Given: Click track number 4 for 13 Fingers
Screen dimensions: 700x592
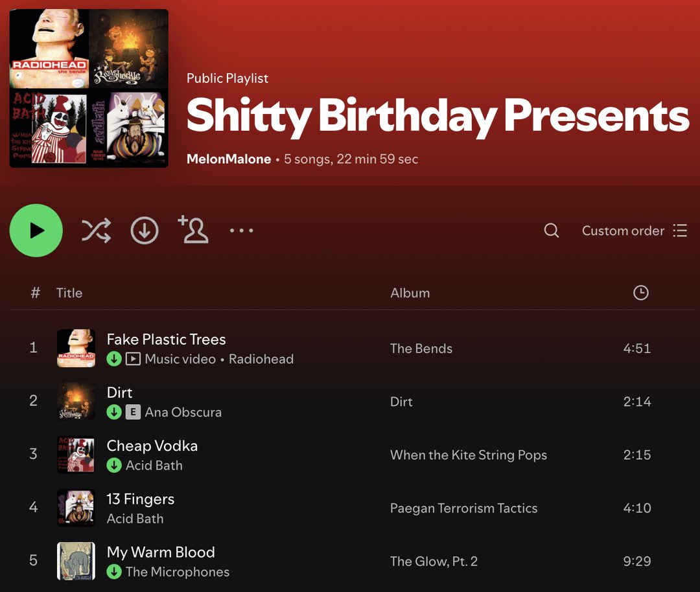Looking at the screenshot, I should [x=33, y=507].
